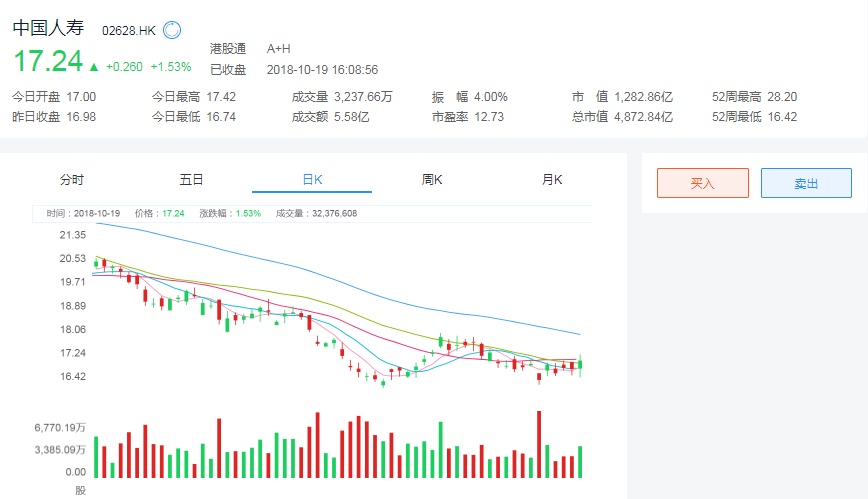Screen dimensions: 868x499
Task: Switch to the 周K chart tab
Action: 432,180
